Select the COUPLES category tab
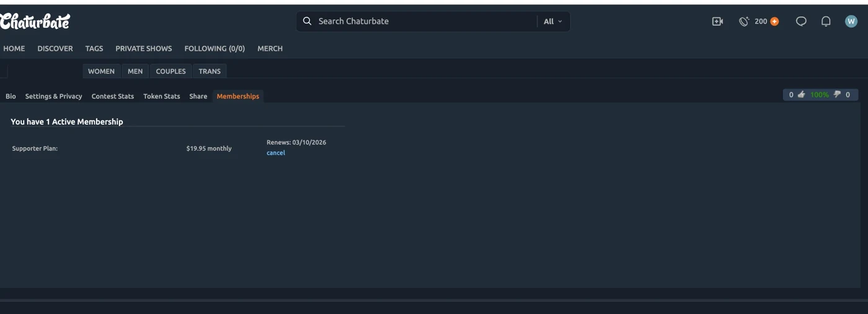 (x=171, y=71)
